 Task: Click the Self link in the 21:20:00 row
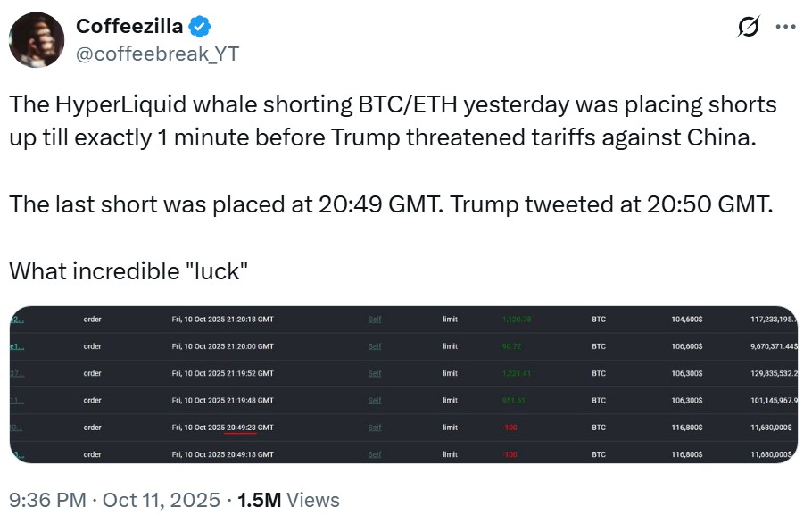[x=375, y=346]
